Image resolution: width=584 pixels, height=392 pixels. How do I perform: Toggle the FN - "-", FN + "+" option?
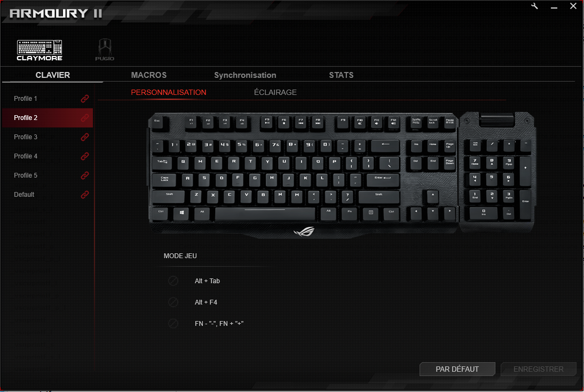173,323
